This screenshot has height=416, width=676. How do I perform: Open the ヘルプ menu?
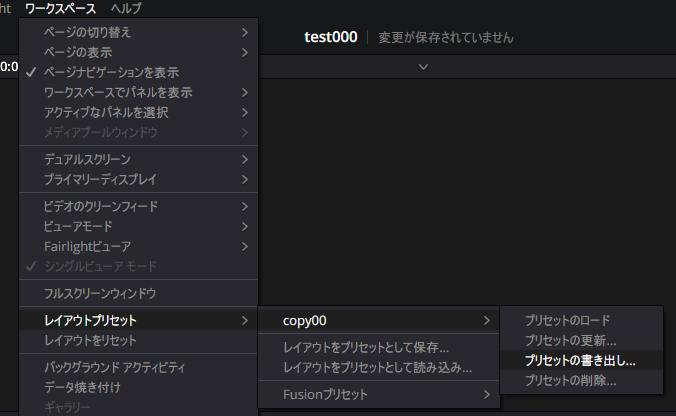pos(125,8)
